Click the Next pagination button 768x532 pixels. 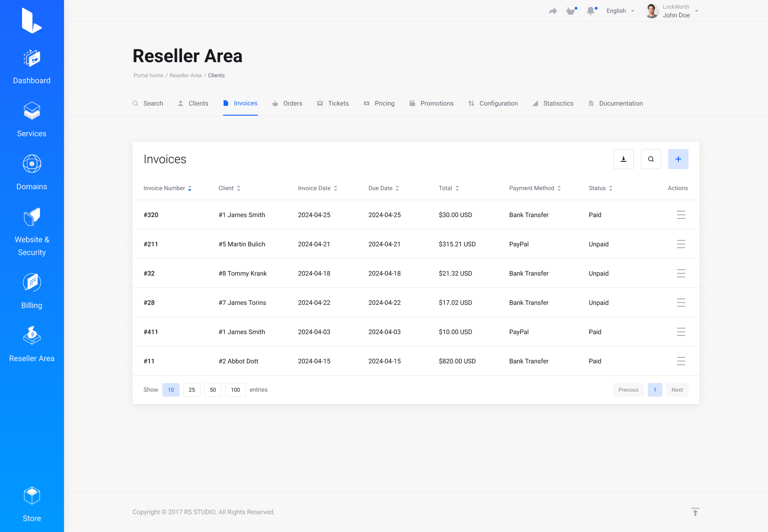pos(677,390)
